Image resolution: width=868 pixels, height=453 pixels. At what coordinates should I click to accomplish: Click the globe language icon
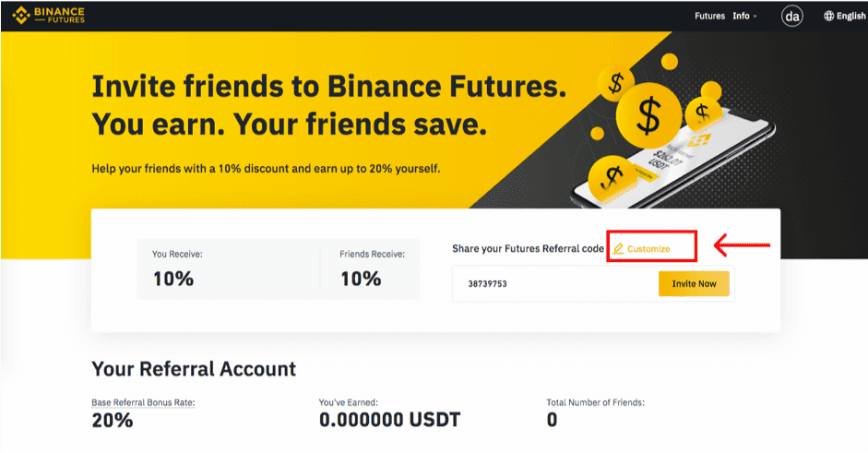pyautogui.click(x=828, y=16)
